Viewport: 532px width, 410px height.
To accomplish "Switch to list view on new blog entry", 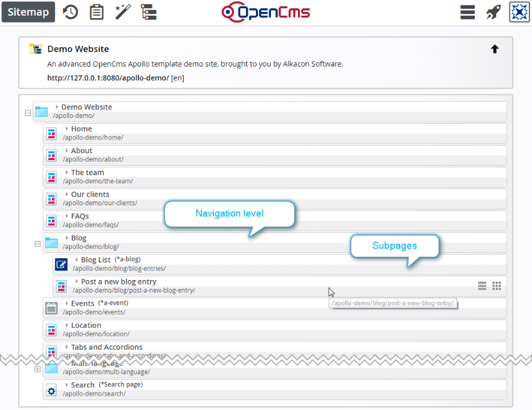I will coord(482,286).
